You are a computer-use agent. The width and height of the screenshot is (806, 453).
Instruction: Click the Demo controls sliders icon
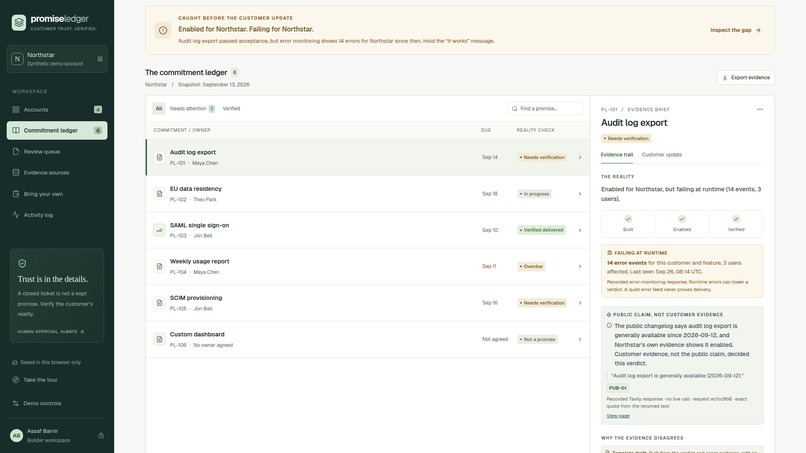(15, 404)
